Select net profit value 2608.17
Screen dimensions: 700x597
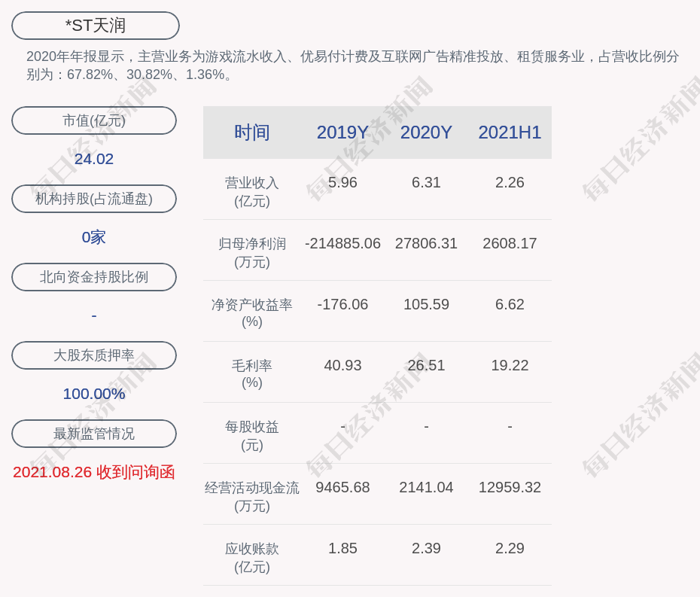tap(510, 243)
